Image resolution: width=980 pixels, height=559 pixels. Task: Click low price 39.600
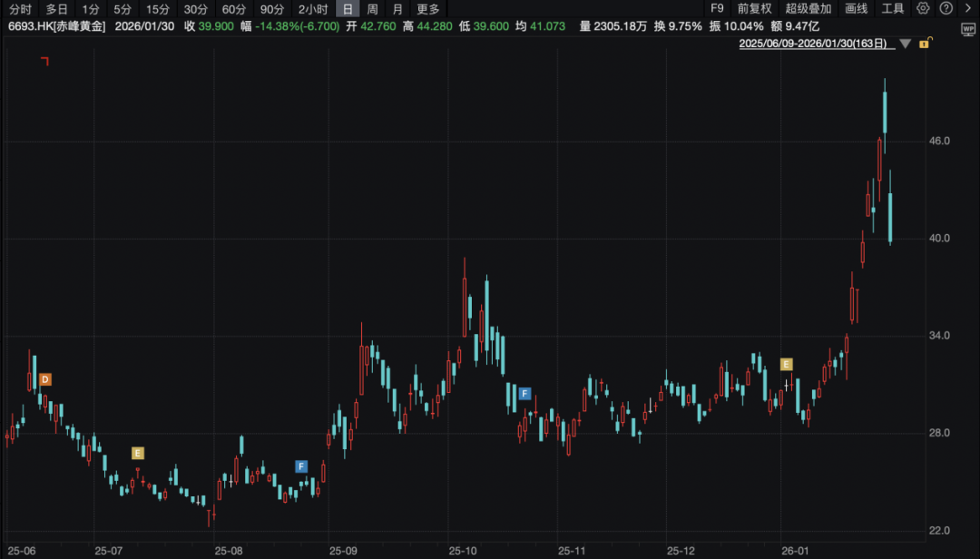[x=491, y=26]
